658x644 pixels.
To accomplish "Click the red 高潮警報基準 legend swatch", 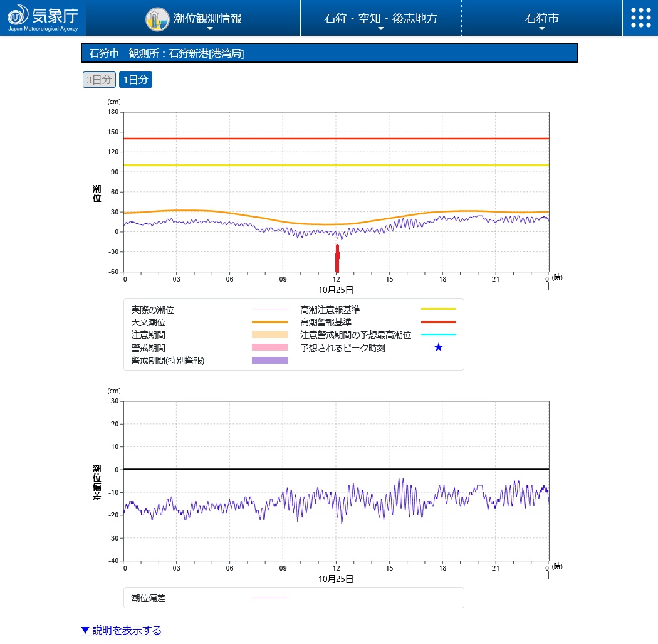I will click(x=438, y=322).
